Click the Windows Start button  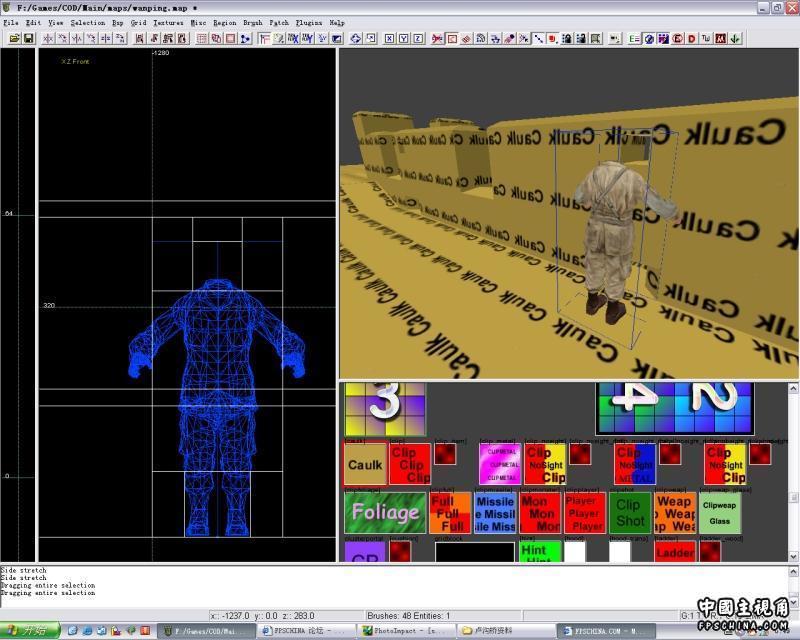30,631
